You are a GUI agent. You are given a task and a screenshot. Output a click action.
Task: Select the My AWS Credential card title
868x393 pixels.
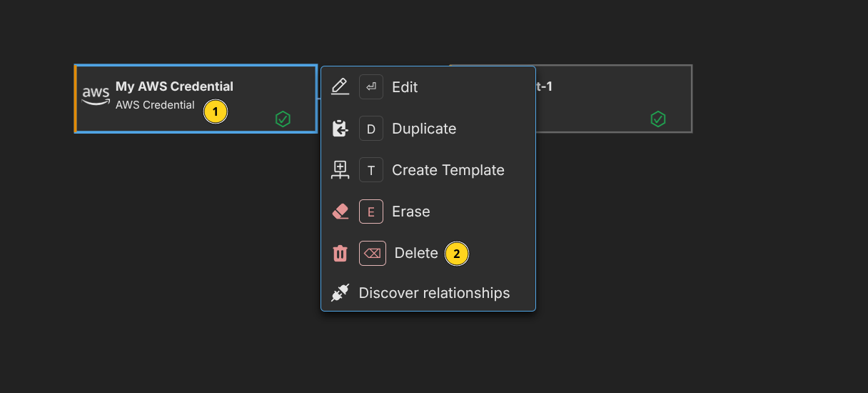tap(174, 86)
